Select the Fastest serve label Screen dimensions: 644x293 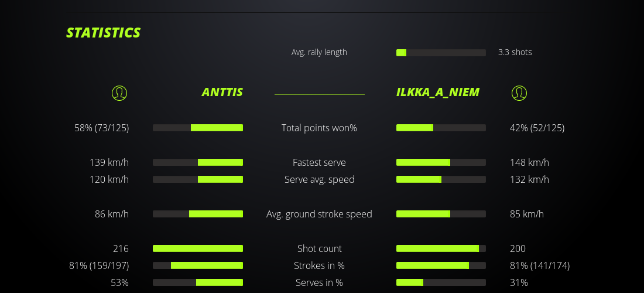319,162
